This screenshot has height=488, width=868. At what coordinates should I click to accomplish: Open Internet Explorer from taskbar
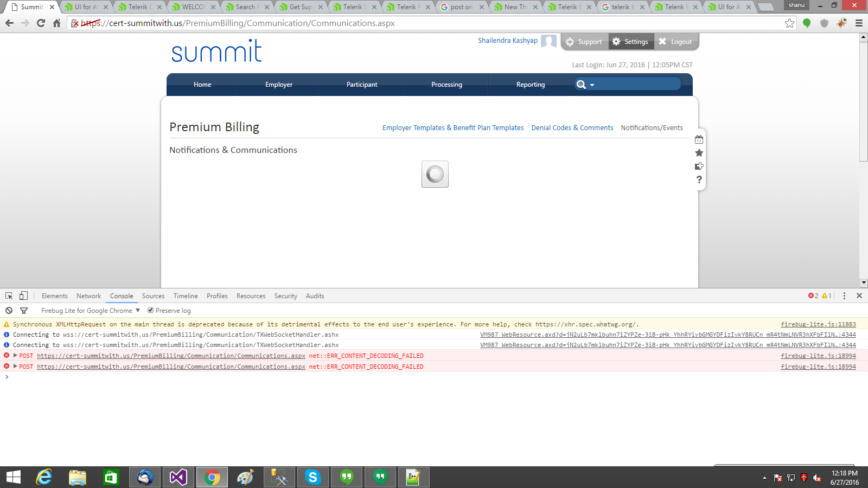coord(44,477)
